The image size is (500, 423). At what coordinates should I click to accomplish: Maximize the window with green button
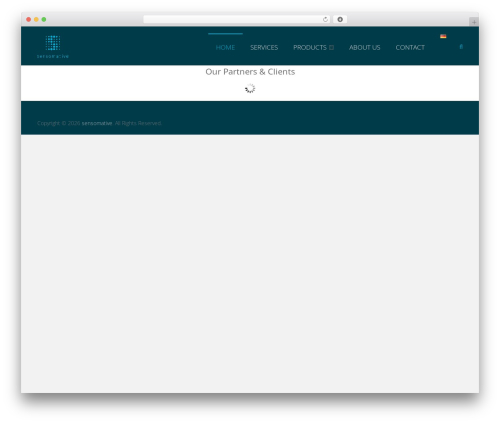(x=44, y=19)
